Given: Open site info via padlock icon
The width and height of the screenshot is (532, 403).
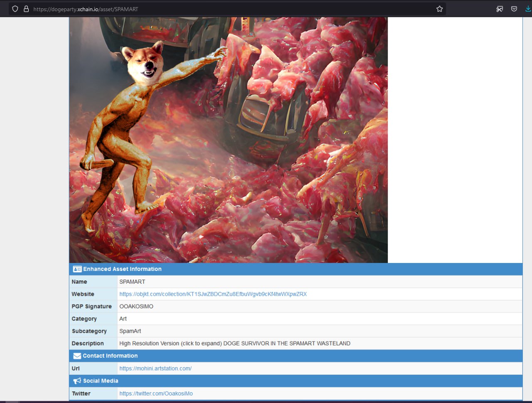Looking at the screenshot, I should (x=26, y=9).
